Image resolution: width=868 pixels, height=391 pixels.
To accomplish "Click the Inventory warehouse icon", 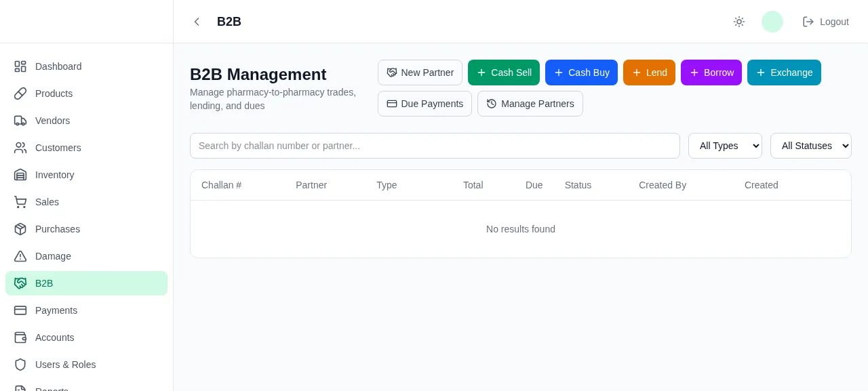I will click(x=20, y=175).
